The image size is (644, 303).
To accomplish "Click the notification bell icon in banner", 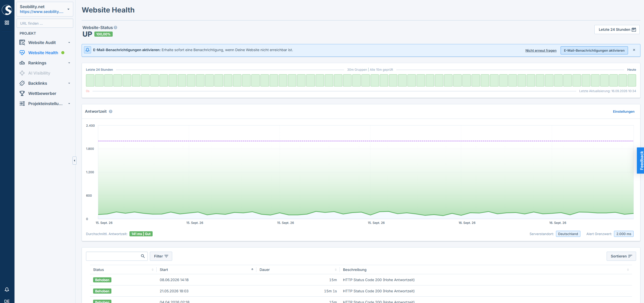I will click(x=87, y=50).
